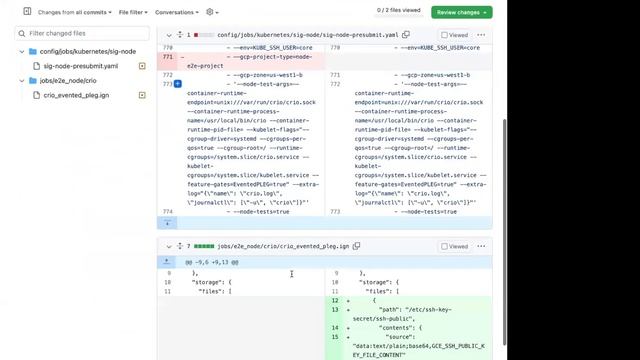Screen dimensions: 640x360
Task: Focus the Filter changed files field
Action: tap(82, 33)
